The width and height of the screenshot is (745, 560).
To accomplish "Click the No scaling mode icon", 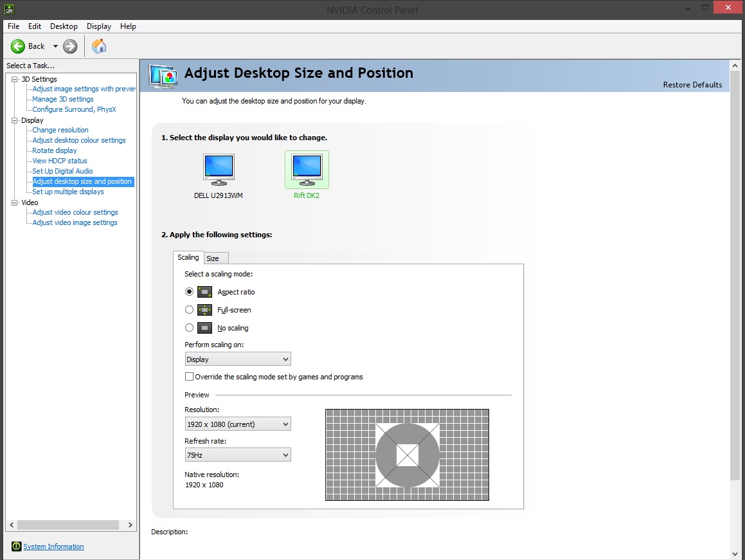I will pos(205,328).
